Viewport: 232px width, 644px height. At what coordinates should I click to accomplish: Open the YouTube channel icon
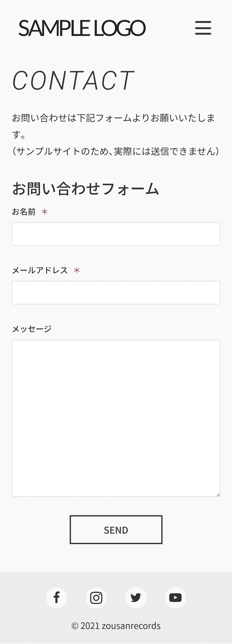tap(175, 598)
